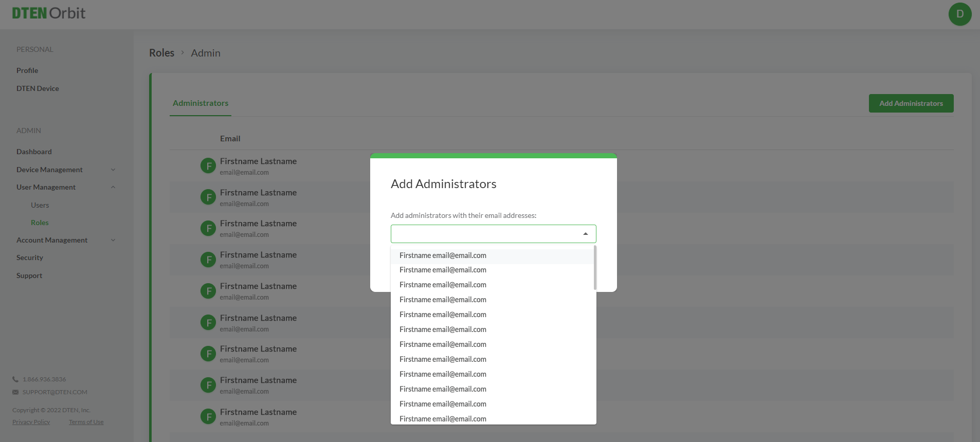
Task: Open the Privacy Policy link
Action: click(x=31, y=422)
